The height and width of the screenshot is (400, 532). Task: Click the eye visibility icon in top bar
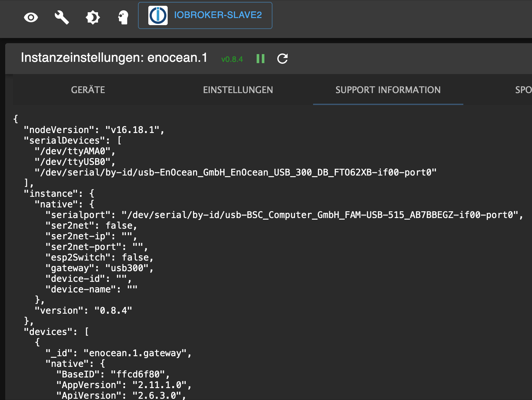pos(31,17)
